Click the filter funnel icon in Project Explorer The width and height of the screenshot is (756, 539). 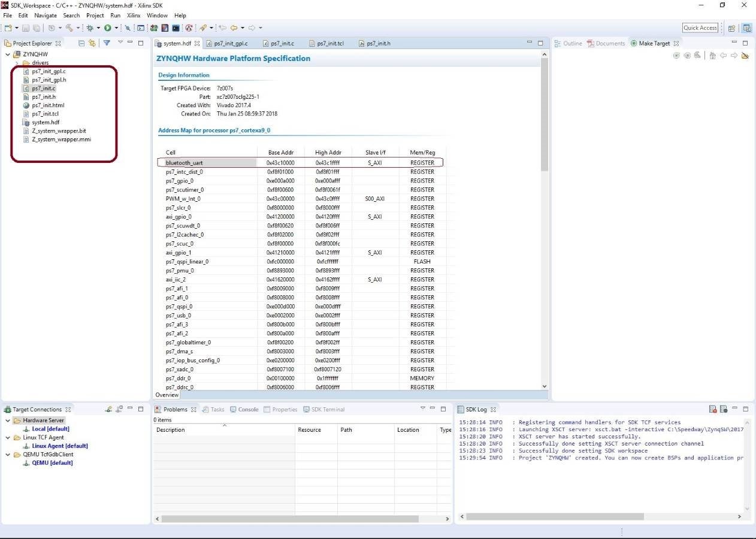point(106,43)
